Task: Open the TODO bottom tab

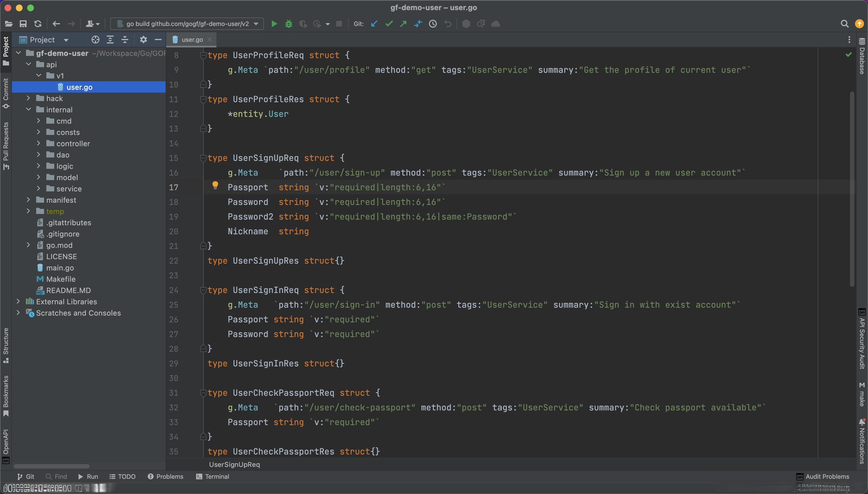Action: [122, 476]
